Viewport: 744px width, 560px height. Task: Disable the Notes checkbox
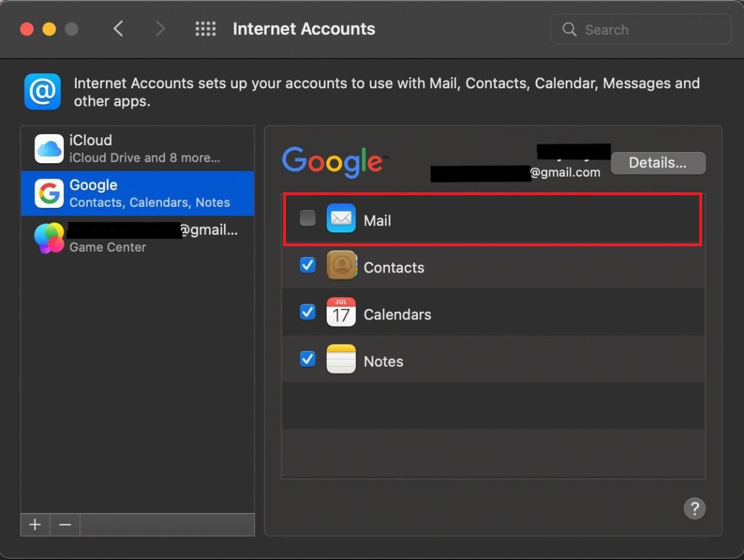pyautogui.click(x=307, y=359)
